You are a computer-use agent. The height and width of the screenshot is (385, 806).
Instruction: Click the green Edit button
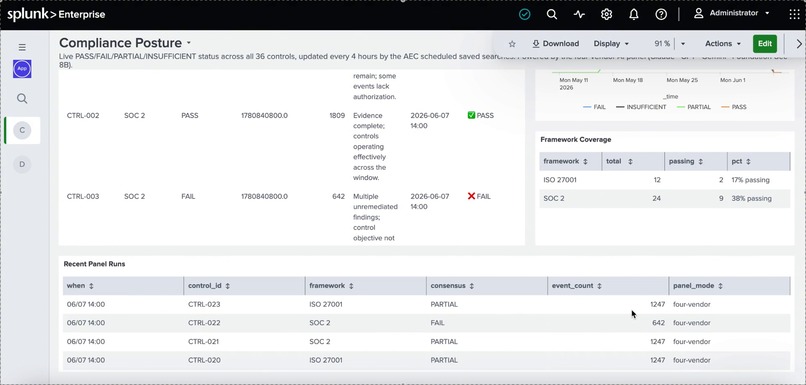(x=765, y=44)
